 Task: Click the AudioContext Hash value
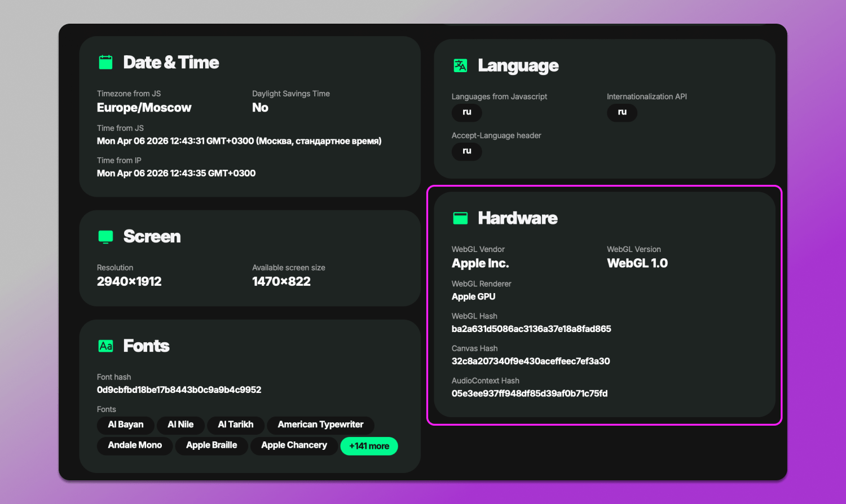(530, 394)
